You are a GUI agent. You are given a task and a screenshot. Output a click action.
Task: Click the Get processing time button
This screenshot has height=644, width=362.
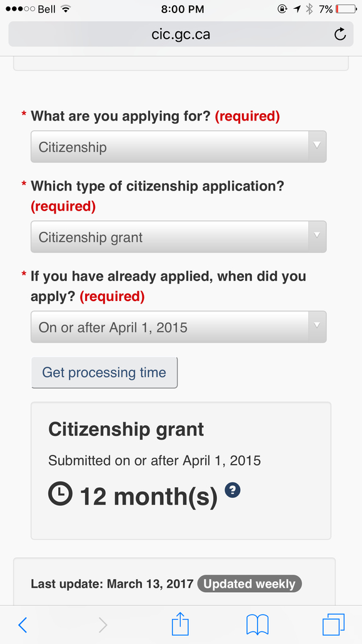click(x=104, y=372)
